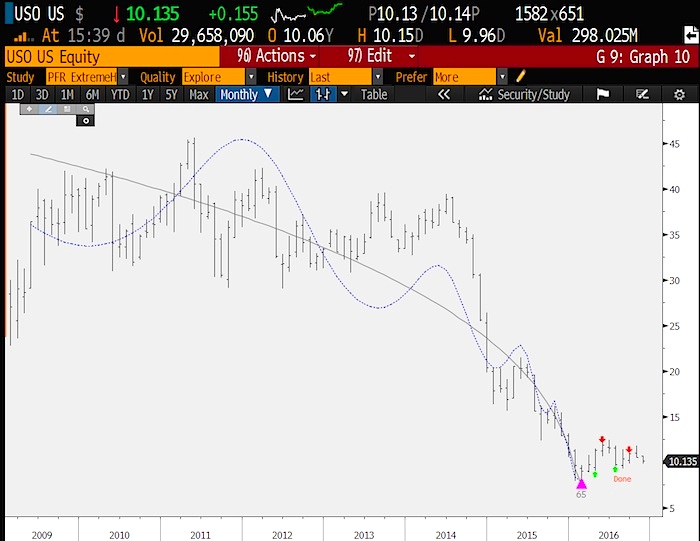
Task: Open chart settings gear icon
Action: pyautogui.click(x=679, y=94)
